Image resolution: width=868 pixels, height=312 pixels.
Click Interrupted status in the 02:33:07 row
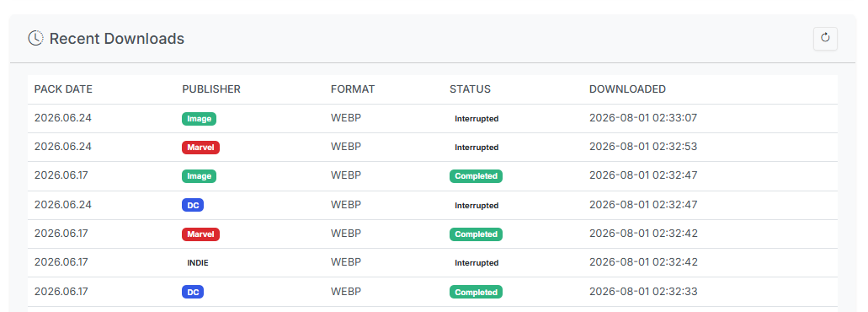point(477,119)
